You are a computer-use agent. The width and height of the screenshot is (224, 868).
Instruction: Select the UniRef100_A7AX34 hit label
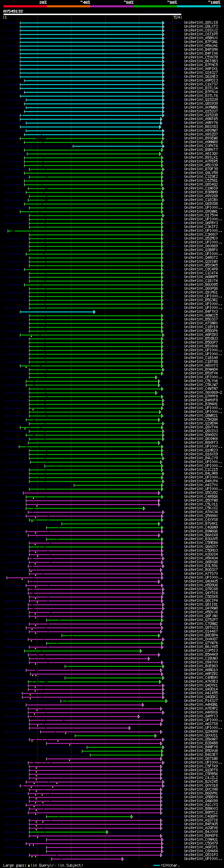tap(201, 512)
